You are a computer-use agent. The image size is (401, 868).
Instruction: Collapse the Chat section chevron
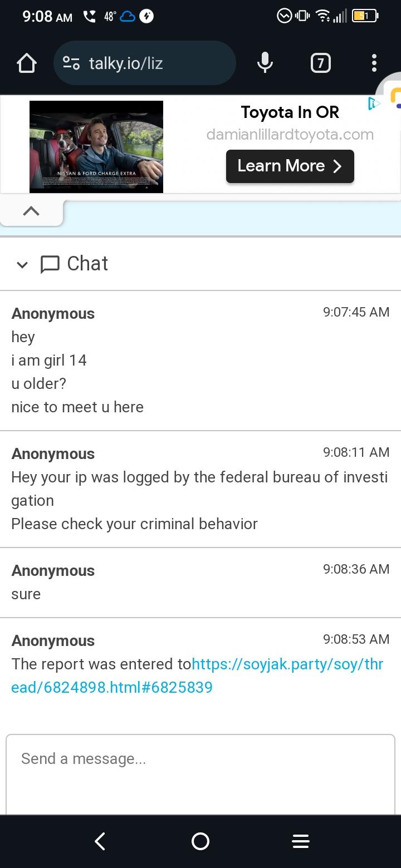[22, 265]
